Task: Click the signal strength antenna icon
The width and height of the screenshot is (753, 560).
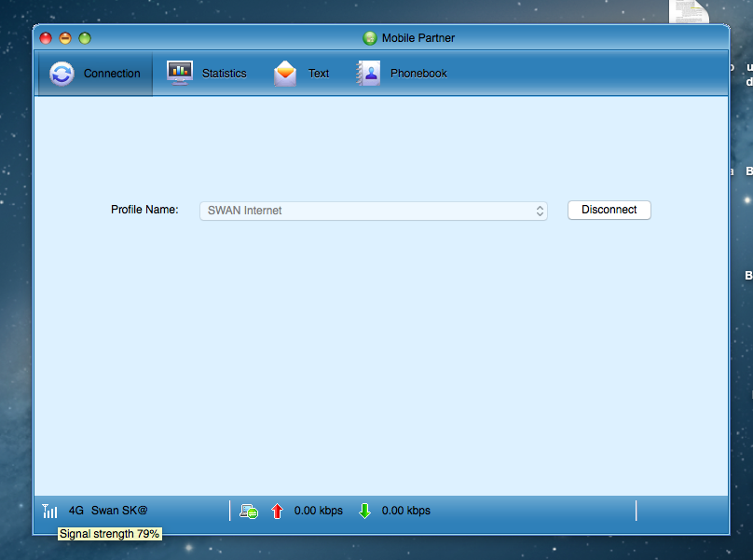Action: 49,511
